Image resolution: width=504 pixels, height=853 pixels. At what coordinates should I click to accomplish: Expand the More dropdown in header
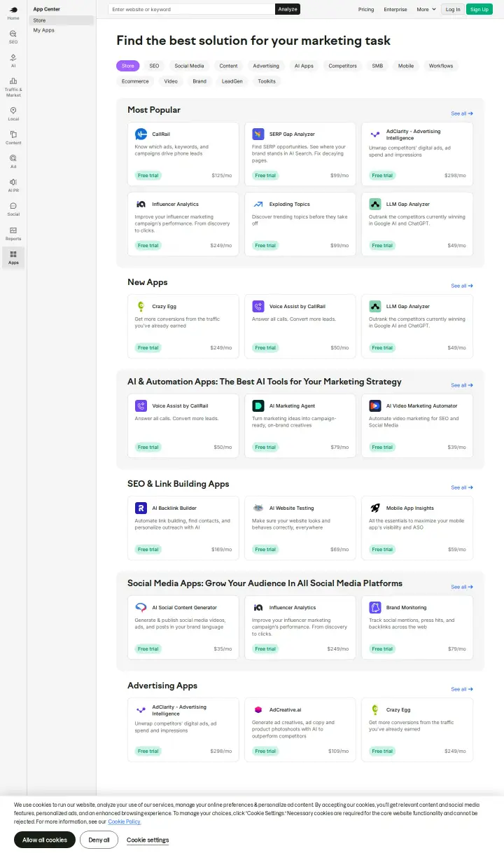(426, 9)
